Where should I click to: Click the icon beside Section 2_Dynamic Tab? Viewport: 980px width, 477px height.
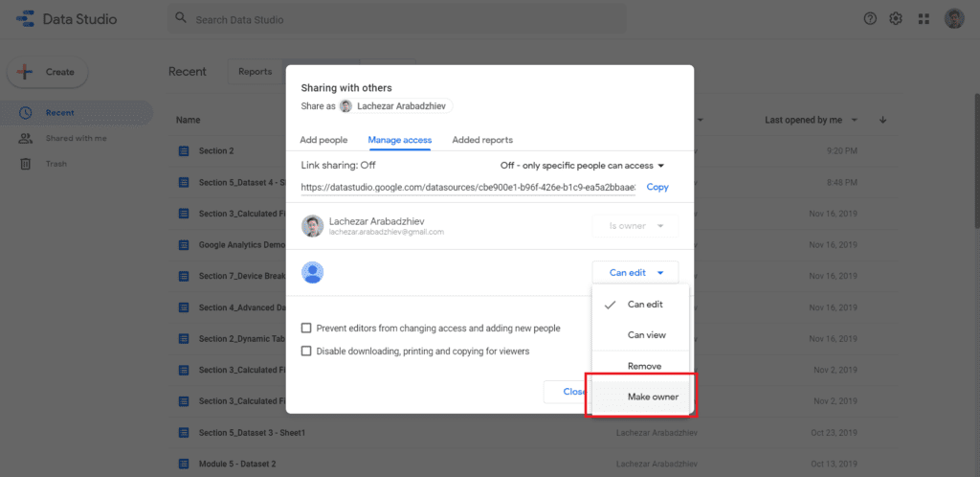tap(183, 338)
